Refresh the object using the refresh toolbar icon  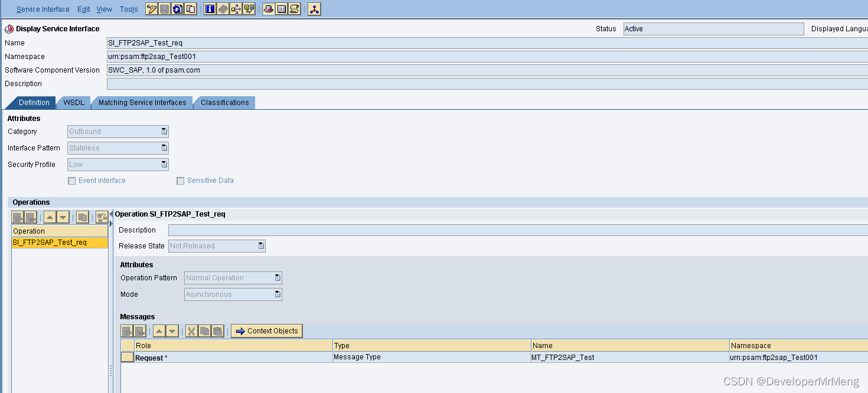176,8
